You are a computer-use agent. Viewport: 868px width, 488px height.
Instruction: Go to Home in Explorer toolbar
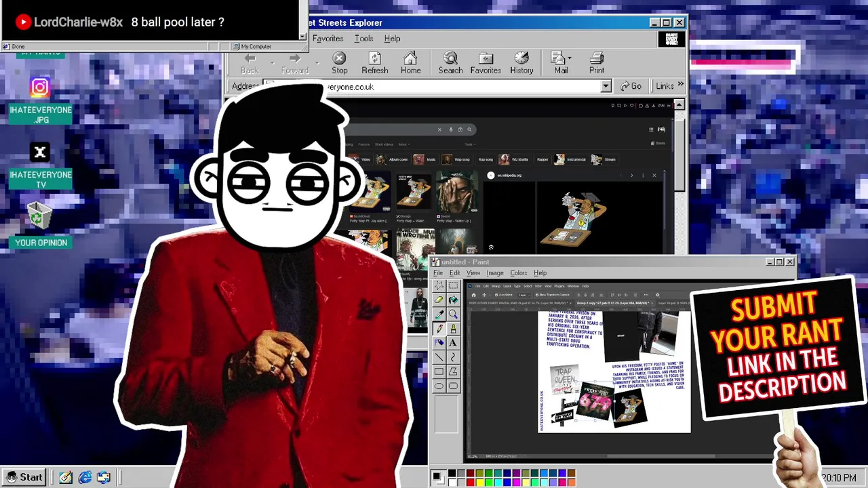pos(410,63)
